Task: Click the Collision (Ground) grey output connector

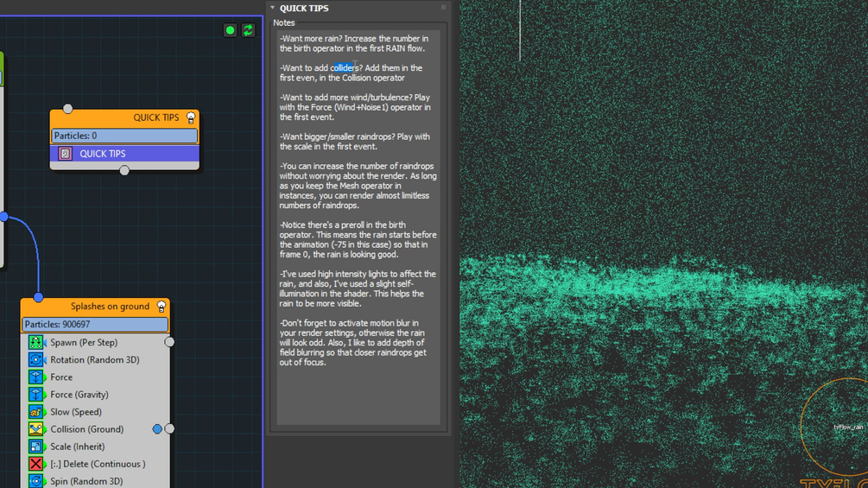Action: pos(169,428)
